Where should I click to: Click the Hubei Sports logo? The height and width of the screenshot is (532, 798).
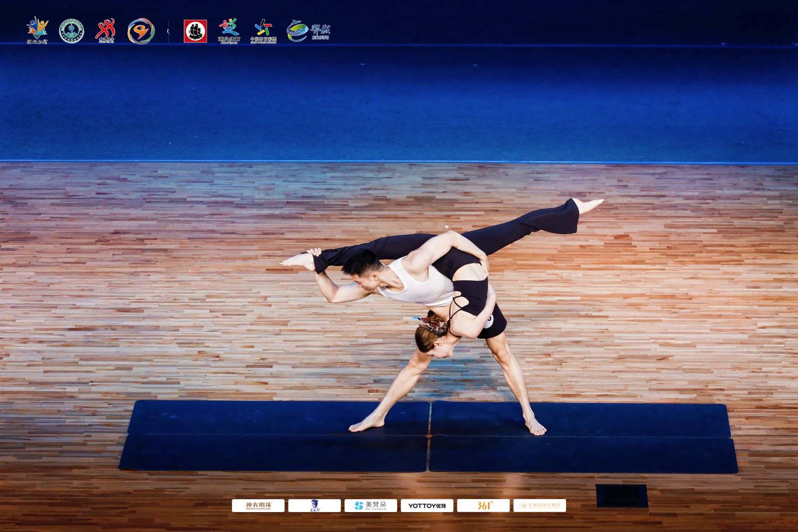[x=229, y=31]
